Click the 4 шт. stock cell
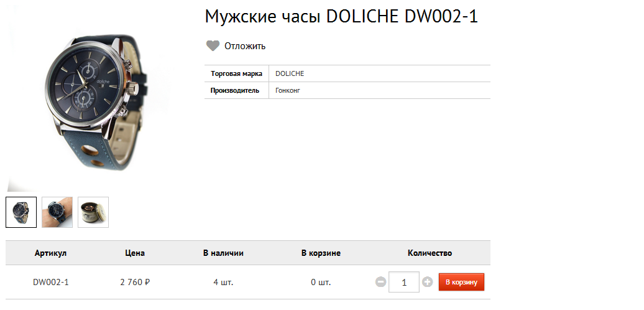 coord(223,283)
